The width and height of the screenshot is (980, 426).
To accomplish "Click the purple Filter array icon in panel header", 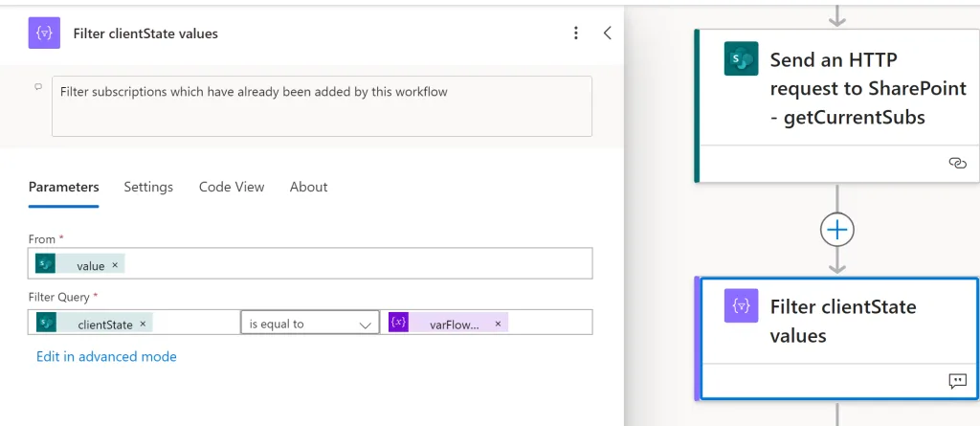I will point(44,34).
